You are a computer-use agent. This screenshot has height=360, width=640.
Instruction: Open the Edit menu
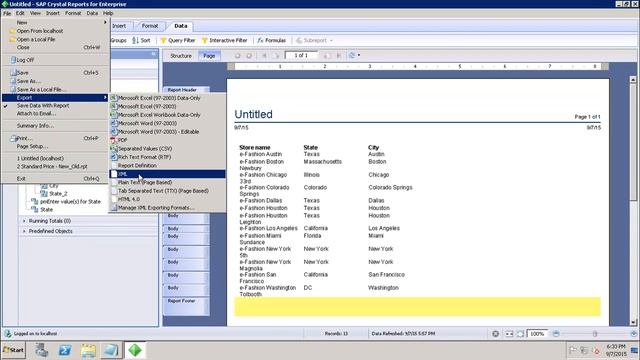pos(20,13)
